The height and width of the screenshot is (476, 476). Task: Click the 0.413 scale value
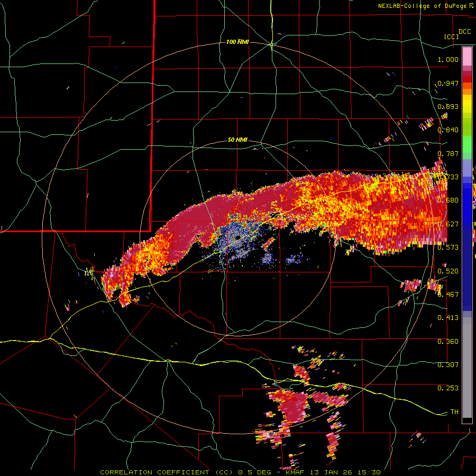click(x=448, y=318)
